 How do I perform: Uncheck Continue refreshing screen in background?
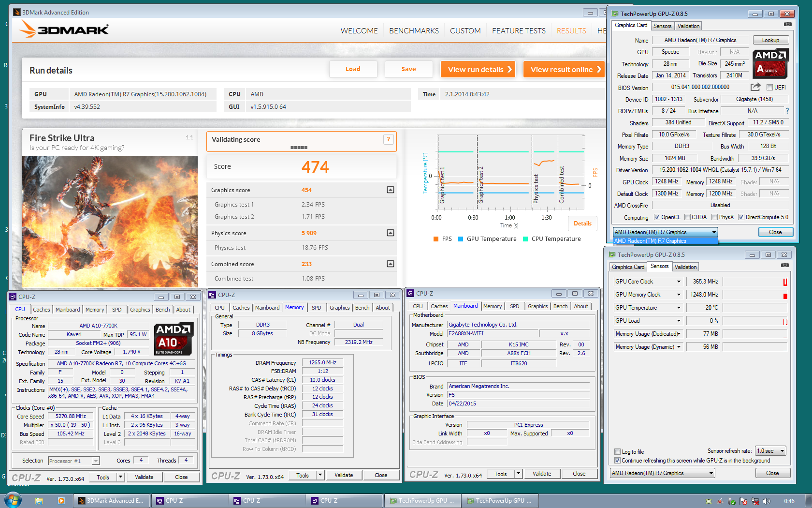point(617,461)
